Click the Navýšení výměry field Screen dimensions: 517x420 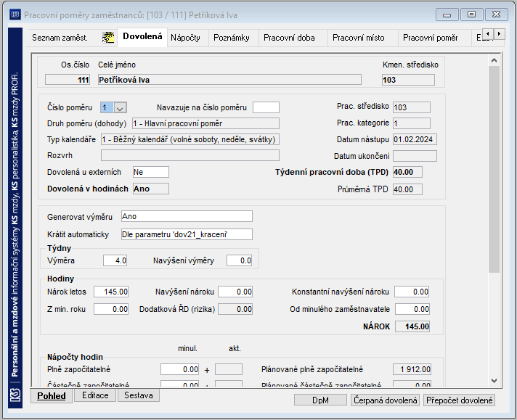coord(240,260)
